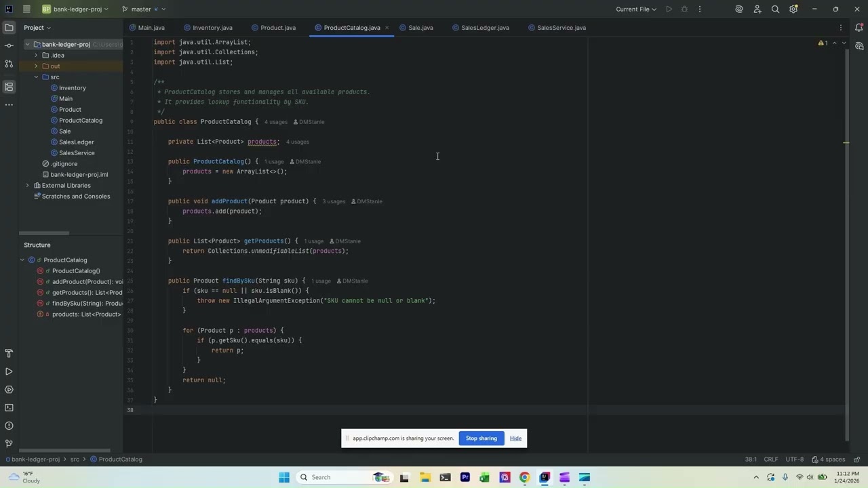
Task: Open Search Everywhere magnifier
Action: pos(775,9)
